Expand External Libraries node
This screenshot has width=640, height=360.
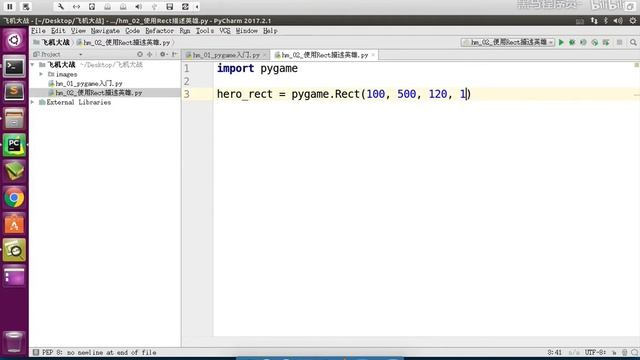[33, 102]
